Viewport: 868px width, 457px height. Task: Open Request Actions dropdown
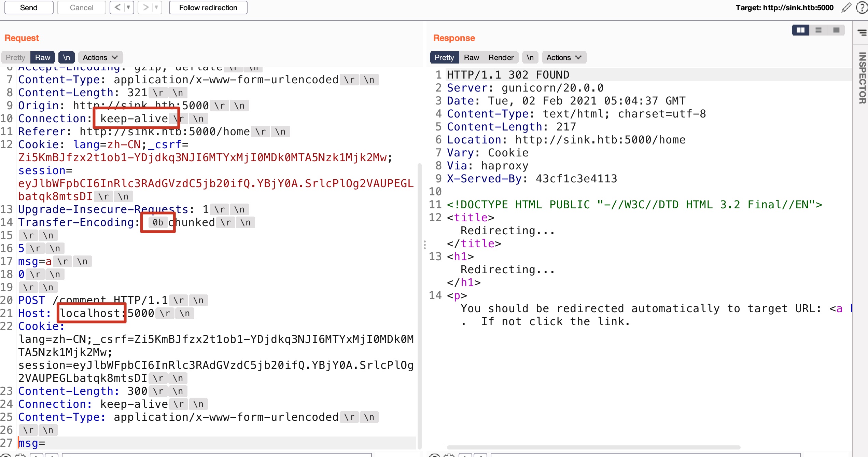tap(100, 57)
